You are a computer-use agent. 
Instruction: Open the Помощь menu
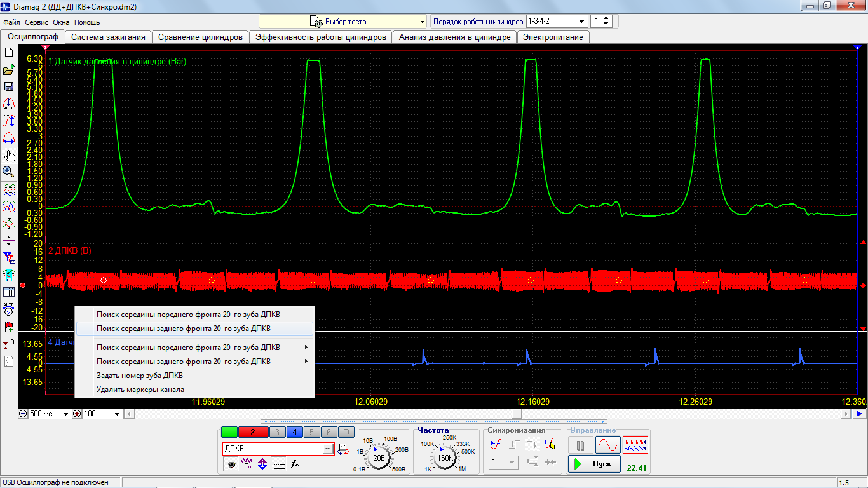87,22
